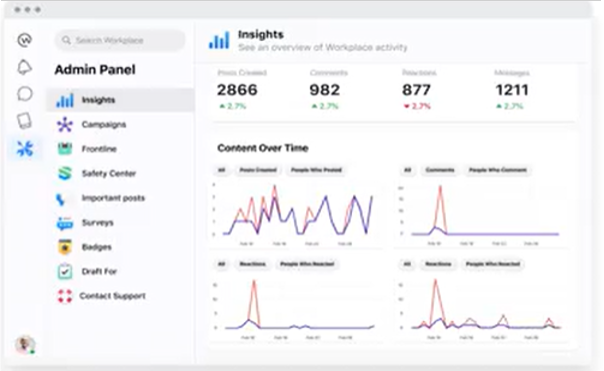Click 'See an overview of Workplace activity'
This screenshot has width=604, height=371.
click(322, 47)
